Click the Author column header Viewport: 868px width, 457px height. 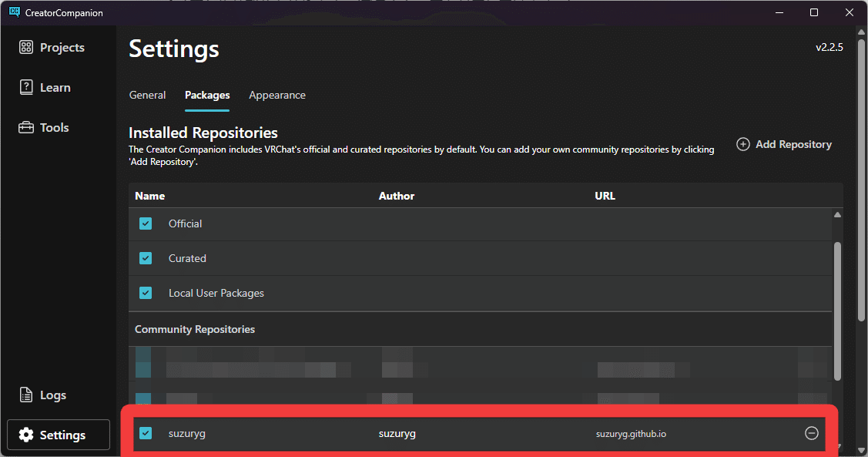[397, 196]
